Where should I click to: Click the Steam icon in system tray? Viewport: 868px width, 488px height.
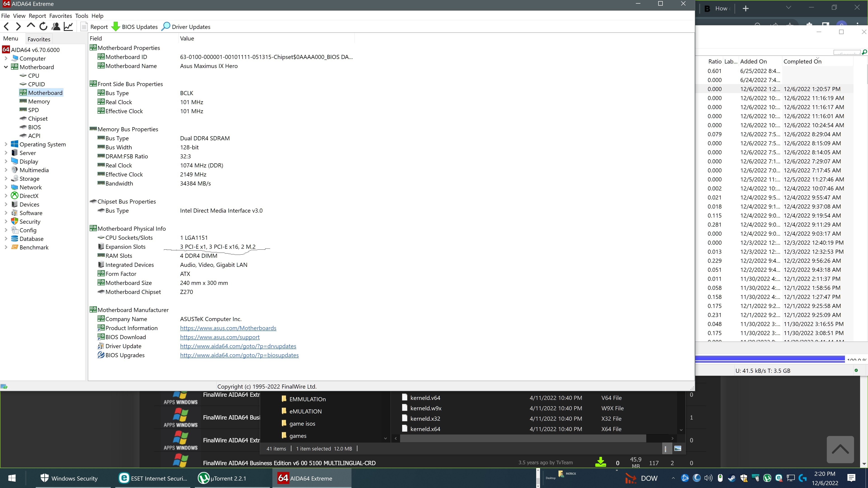pyautogui.click(x=731, y=478)
